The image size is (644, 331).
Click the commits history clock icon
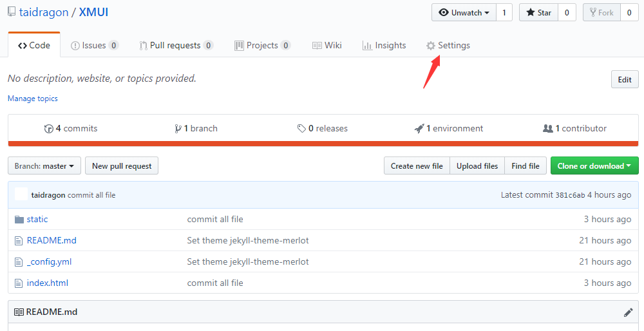coord(48,129)
